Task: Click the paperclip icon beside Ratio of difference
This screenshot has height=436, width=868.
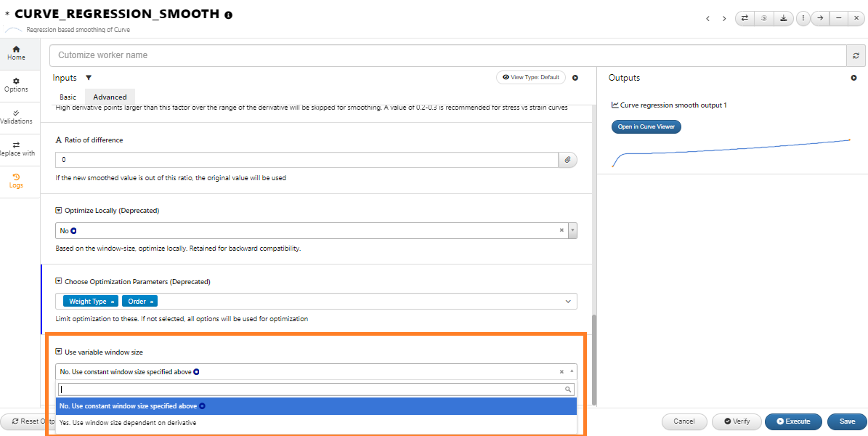Action: [568, 159]
